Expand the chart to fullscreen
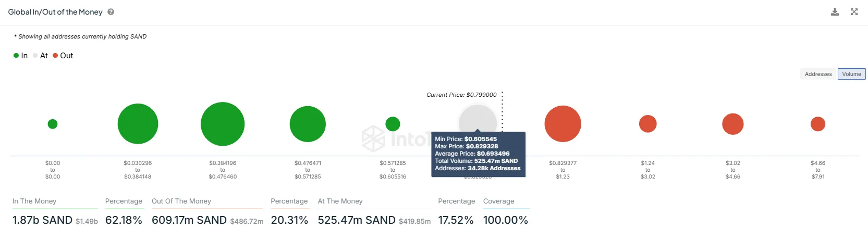The width and height of the screenshot is (868, 242). pos(854,12)
